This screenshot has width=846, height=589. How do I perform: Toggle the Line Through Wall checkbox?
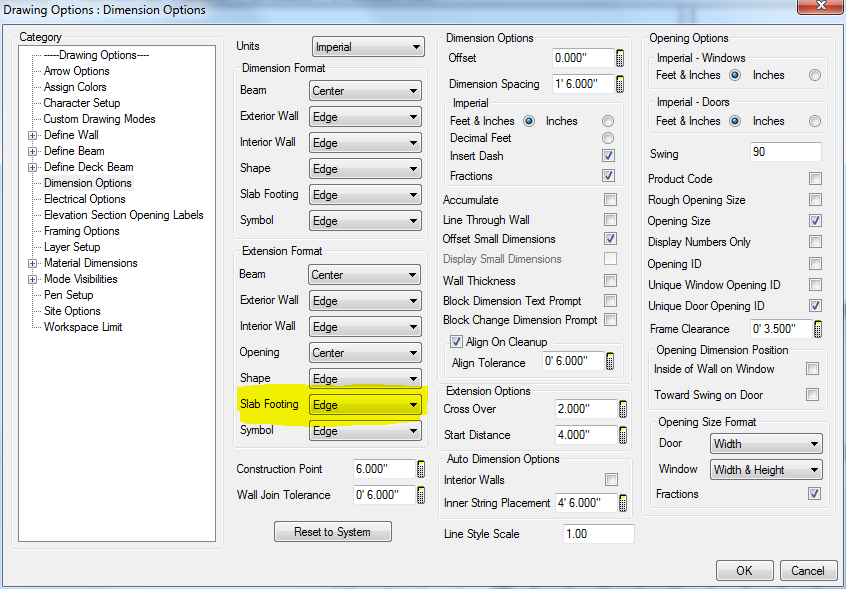tap(610, 220)
